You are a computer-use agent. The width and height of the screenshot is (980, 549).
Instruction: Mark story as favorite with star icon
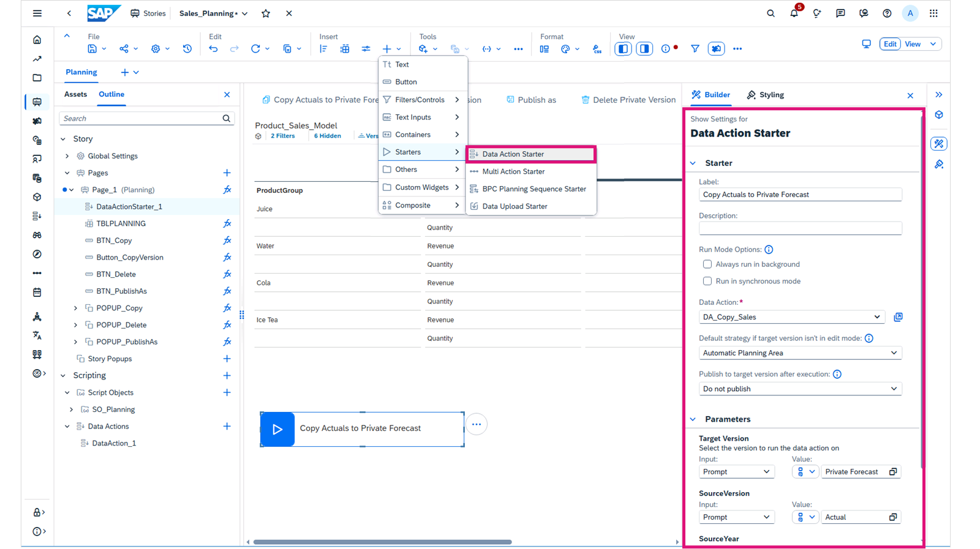(x=266, y=13)
